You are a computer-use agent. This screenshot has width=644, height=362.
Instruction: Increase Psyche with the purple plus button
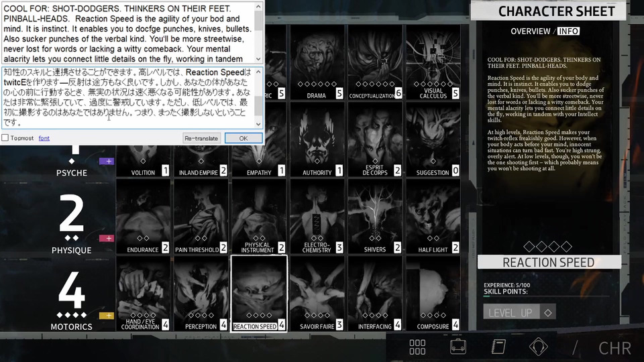click(107, 162)
